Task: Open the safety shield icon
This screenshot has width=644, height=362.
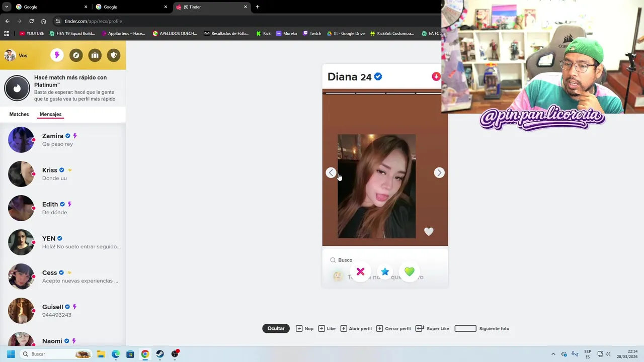Action: (x=114, y=55)
